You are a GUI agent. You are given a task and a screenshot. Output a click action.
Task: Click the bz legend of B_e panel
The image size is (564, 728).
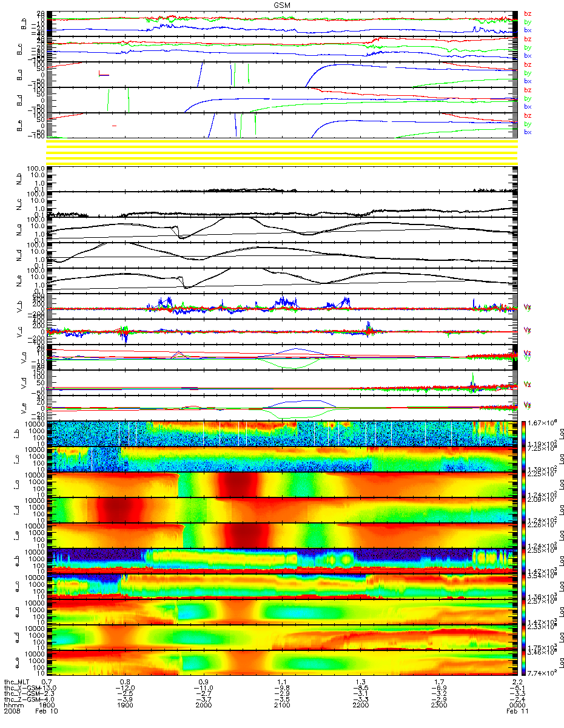528,115
